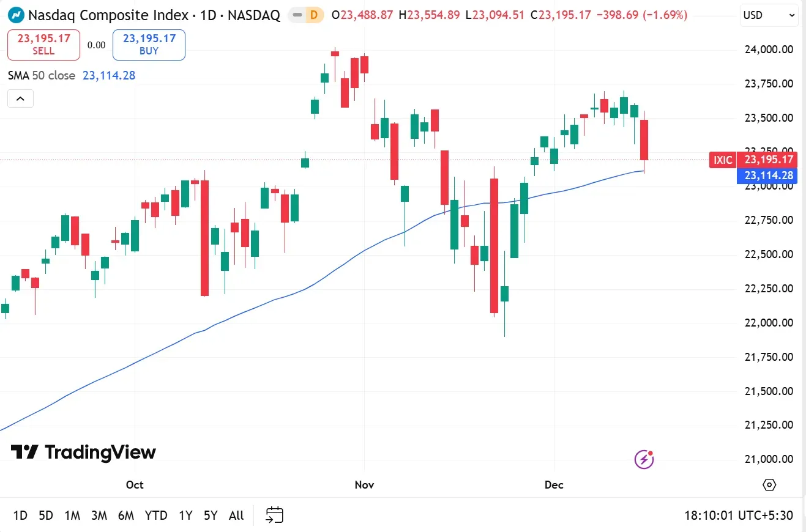Select the 1D time range
Viewport: 806px width, 532px height.
[20, 515]
